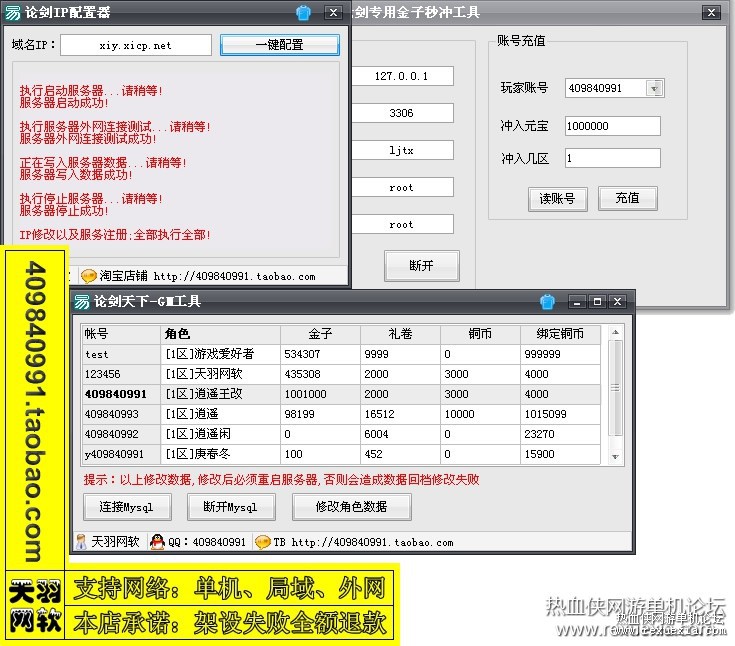Select the test account row
Viewport: 735px width, 646px height.
pos(341,354)
